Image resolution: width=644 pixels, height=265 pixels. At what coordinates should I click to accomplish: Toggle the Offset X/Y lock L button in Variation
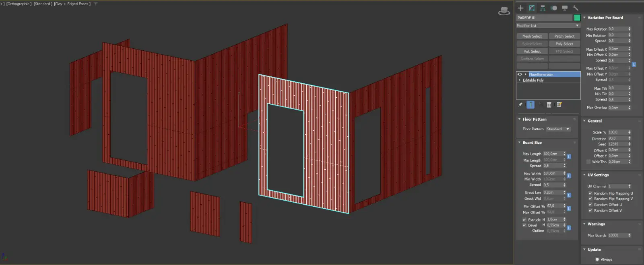(634, 64)
